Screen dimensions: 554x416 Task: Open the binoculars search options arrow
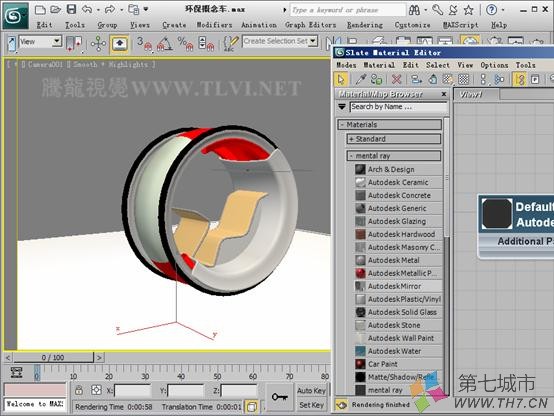click(425, 10)
